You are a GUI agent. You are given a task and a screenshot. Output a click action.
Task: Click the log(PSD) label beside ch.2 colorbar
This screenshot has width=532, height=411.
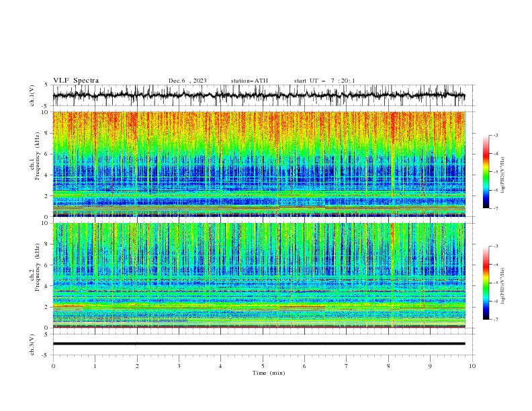(x=502, y=286)
